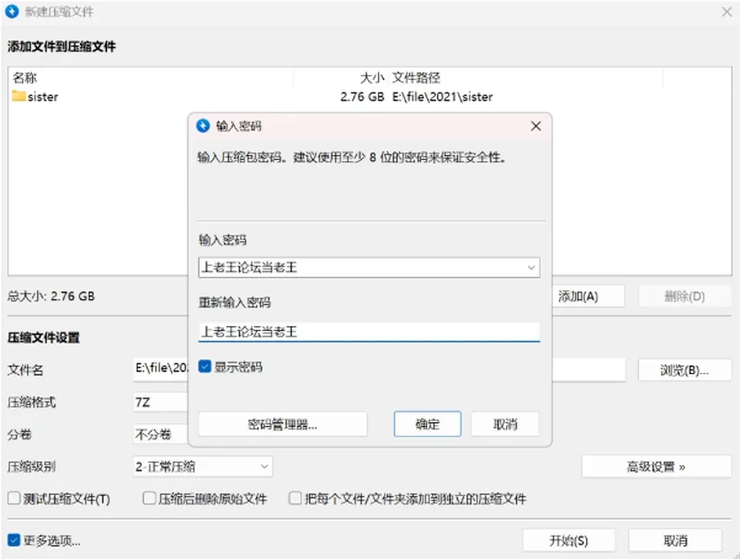
Task: Expand the 输入密码 history dropdown arrow
Action: (531, 267)
